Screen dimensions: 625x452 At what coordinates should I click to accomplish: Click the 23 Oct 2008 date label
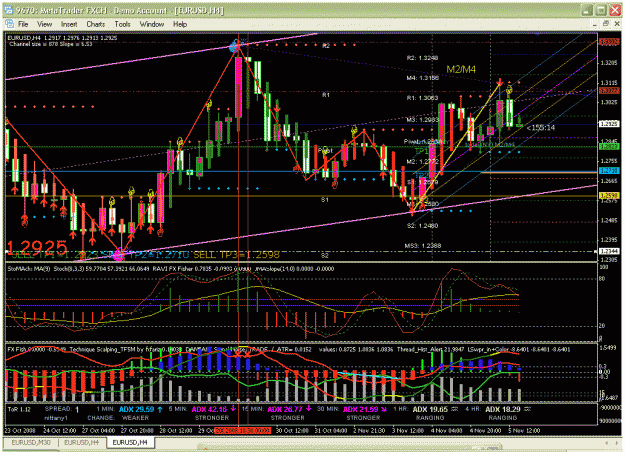(22, 431)
